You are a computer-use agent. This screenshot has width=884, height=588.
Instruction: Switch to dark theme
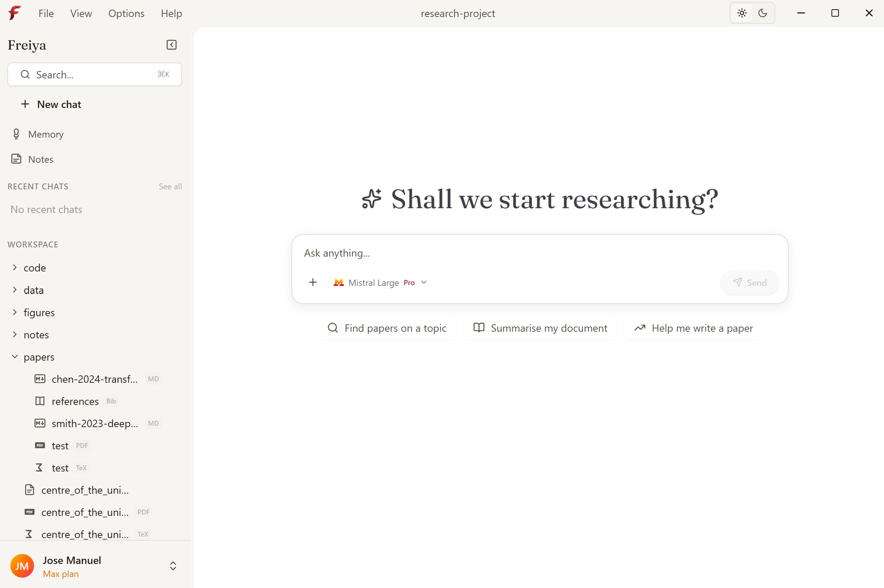[x=763, y=13]
